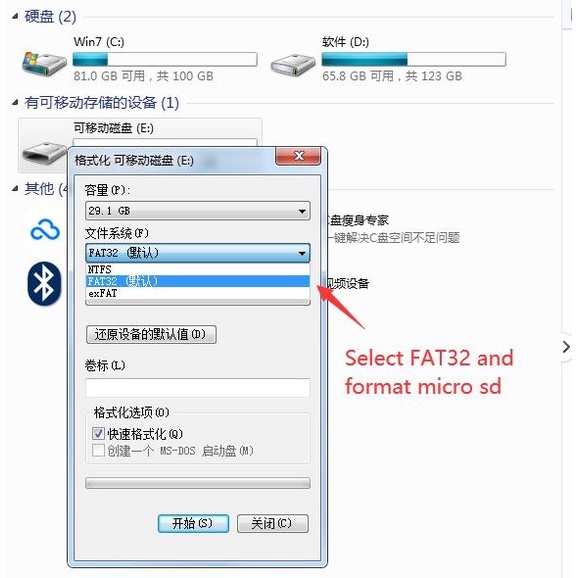Click the removable disk (E:) icon
This screenshot has height=578, width=578.
[x=43, y=153]
